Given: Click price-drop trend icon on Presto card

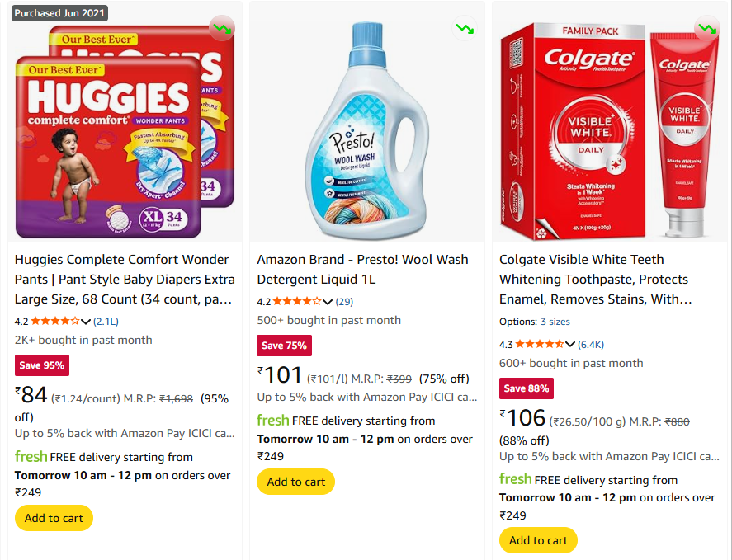Looking at the screenshot, I should [x=465, y=29].
